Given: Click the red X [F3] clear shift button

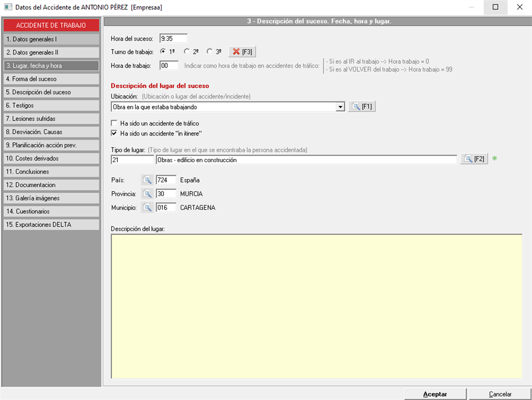Looking at the screenshot, I should tap(242, 52).
